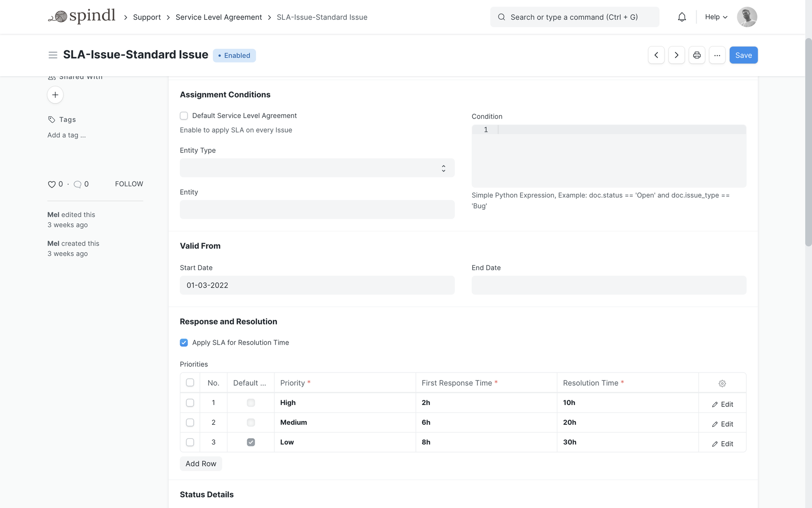Select row 3 Low checkbox
812x508 pixels.
tap(190, 442)
